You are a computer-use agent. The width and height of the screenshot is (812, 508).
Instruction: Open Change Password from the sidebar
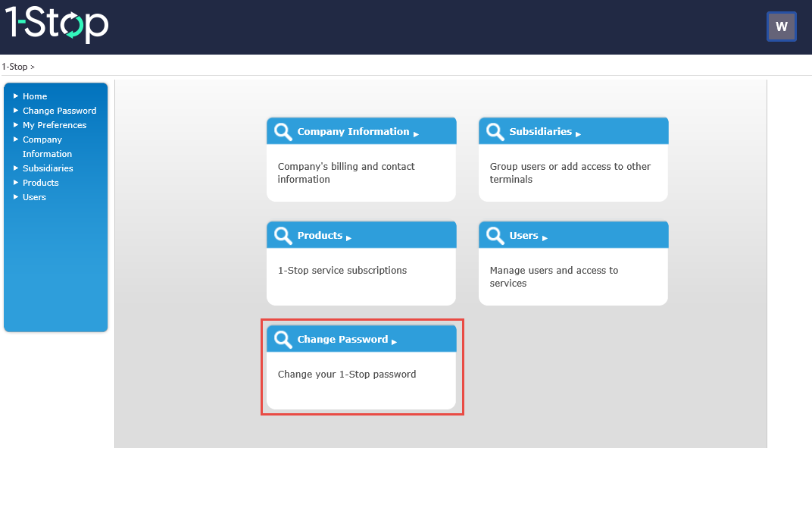click(60, 111)
